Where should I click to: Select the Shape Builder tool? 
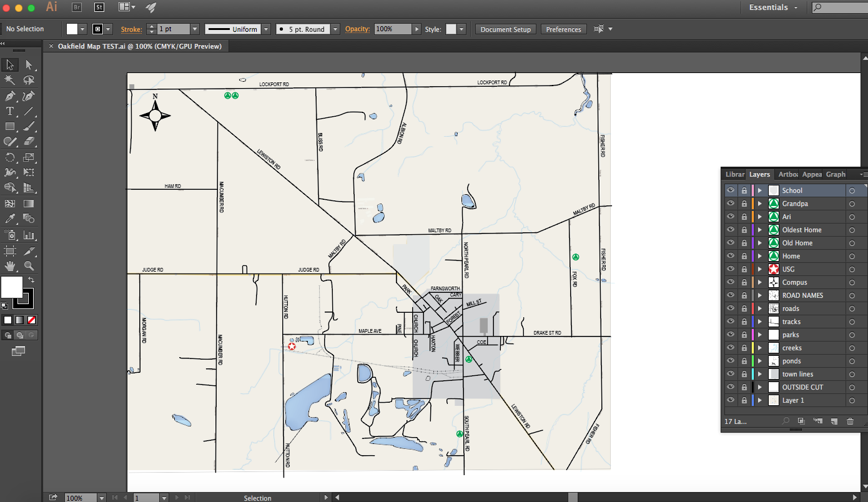10,188
